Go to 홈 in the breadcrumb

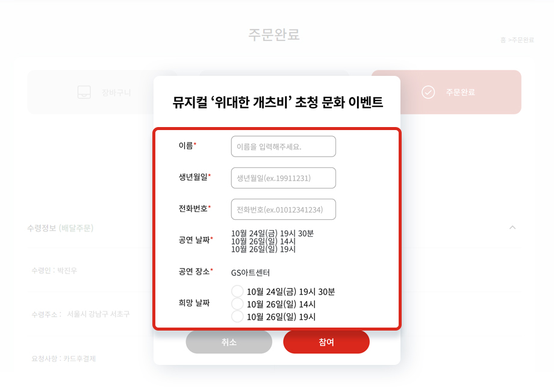pos(503,40)
